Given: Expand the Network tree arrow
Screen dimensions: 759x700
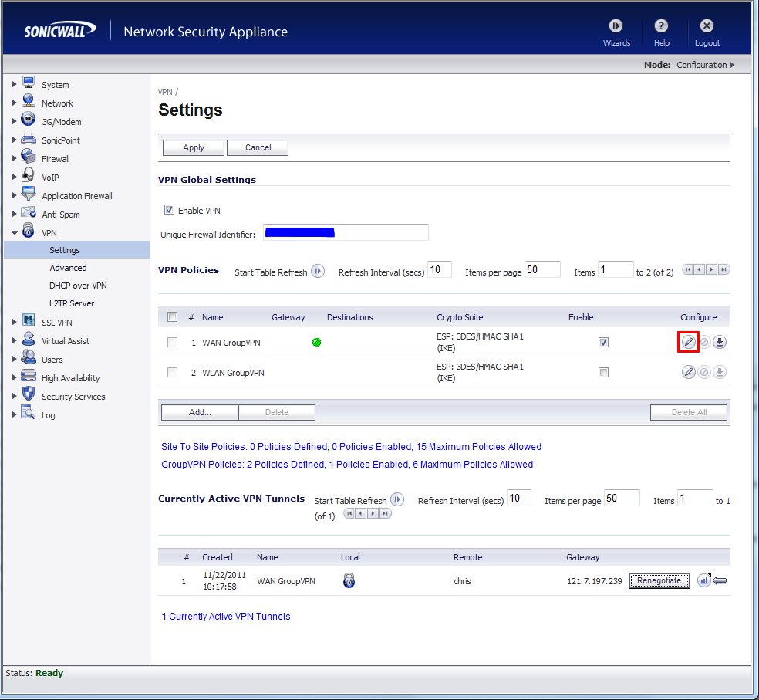Looking at the screenshot, I should [14, 103].
